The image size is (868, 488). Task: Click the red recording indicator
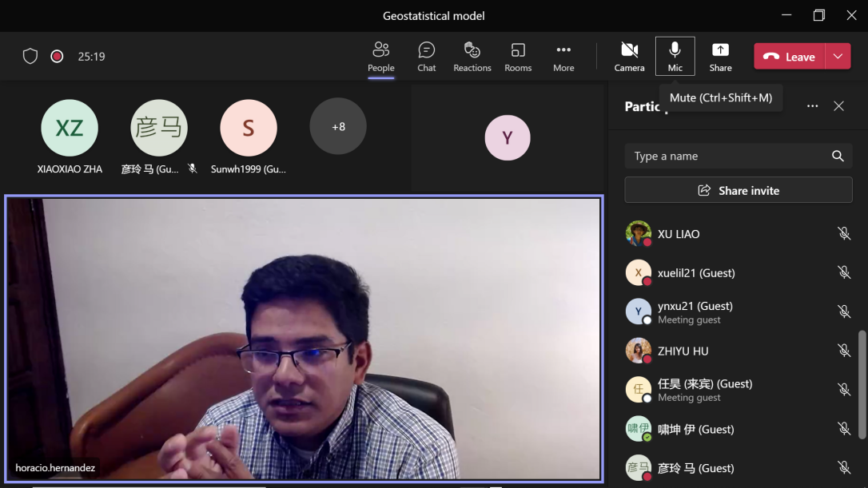point(57,57)
